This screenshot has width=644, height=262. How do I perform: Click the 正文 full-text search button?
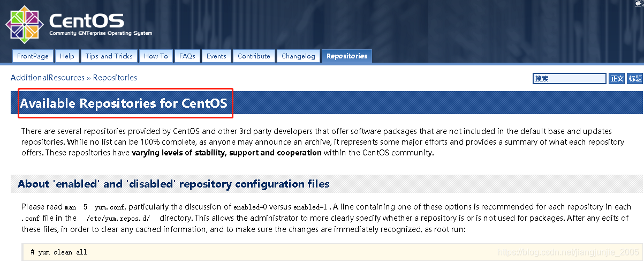click(x=617, y=79)
